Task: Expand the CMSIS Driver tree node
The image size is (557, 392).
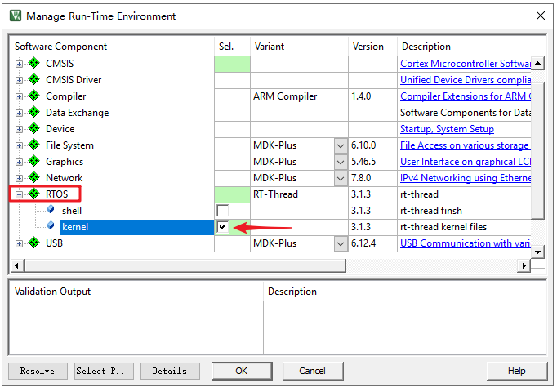Action: pyautogui.click(x=19, y=80)
